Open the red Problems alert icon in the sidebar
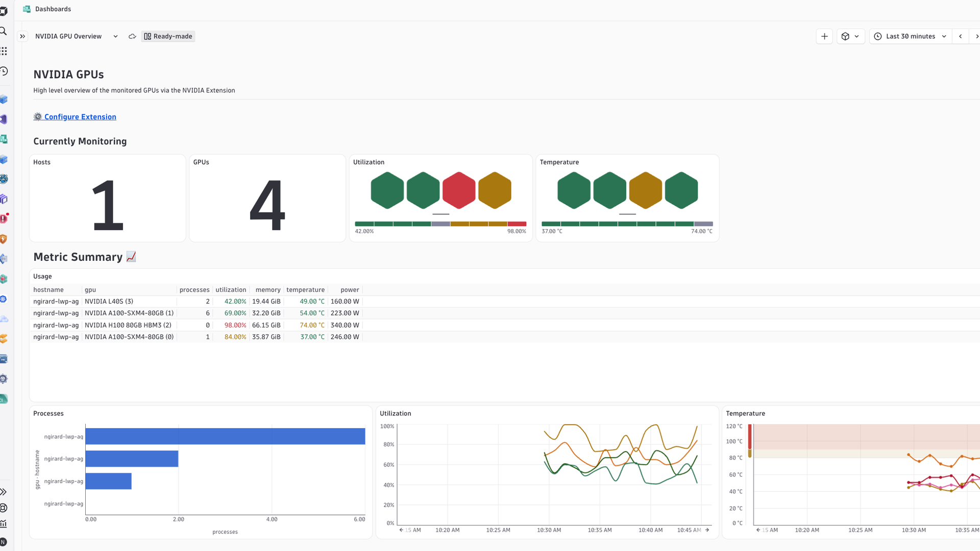Screen dimensions: 980x551 click(x=3, y=218)
